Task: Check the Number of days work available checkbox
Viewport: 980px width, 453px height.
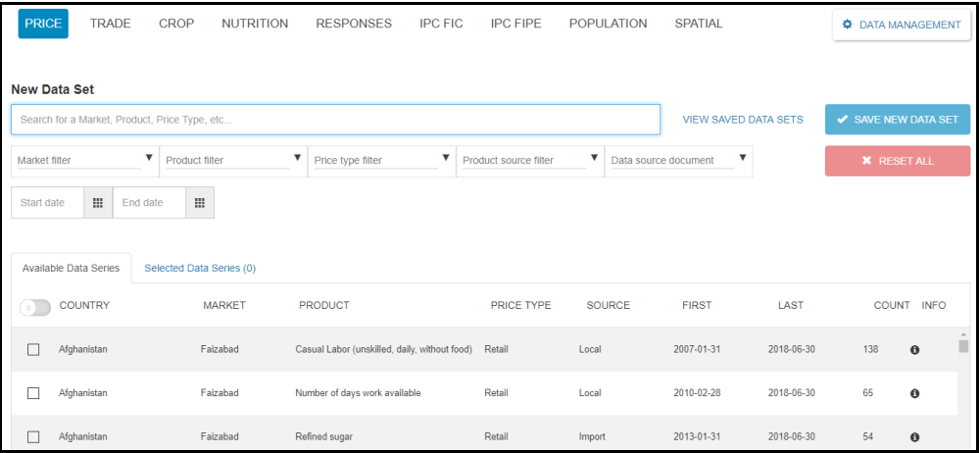Action: (33, 393)
